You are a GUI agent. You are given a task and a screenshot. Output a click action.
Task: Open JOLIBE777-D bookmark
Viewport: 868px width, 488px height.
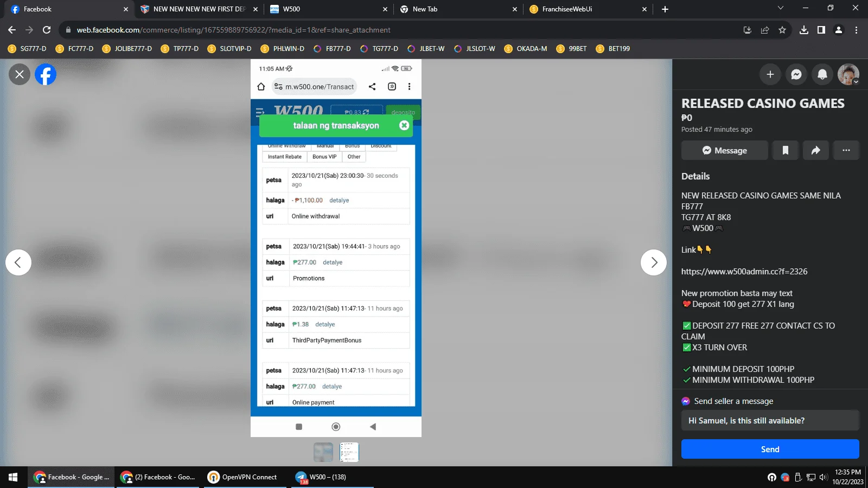click(x=127, y=49)
